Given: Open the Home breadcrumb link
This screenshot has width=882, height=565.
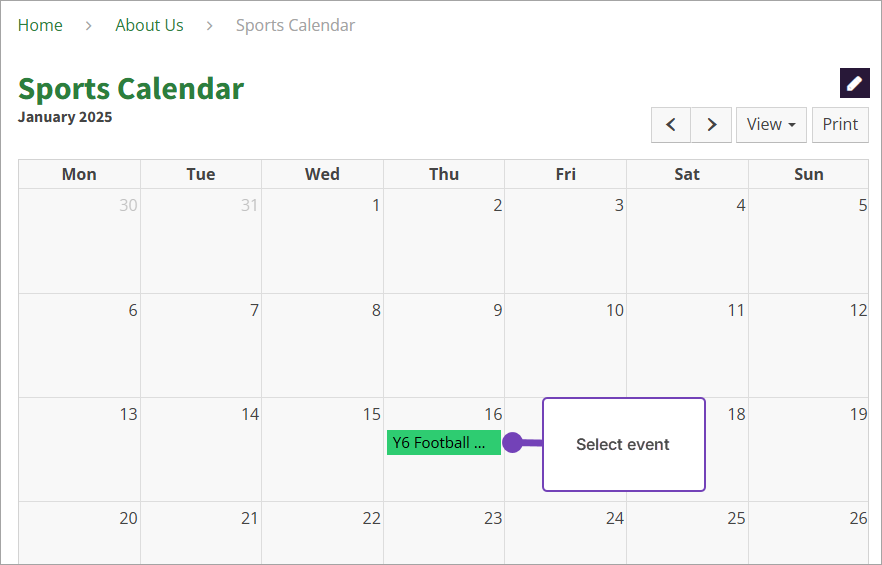Looking at the screenshot, I should (x=40, y=25).
